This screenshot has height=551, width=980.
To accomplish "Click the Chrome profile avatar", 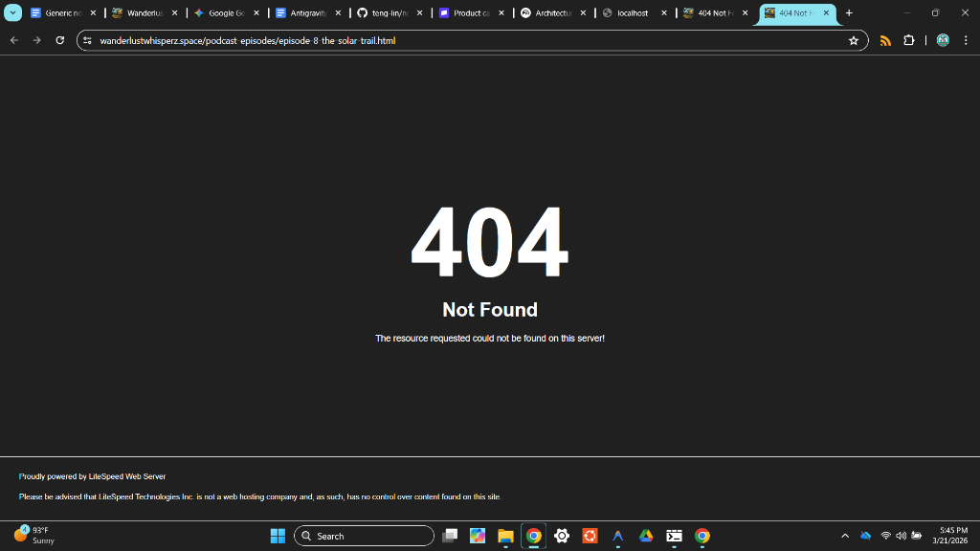I will (x=943, y=40).
